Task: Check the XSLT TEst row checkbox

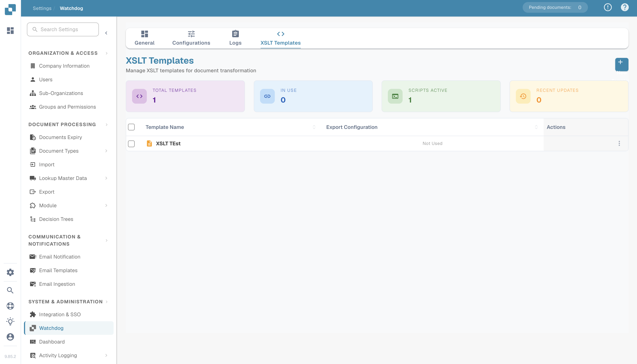Action: [131, 144]
